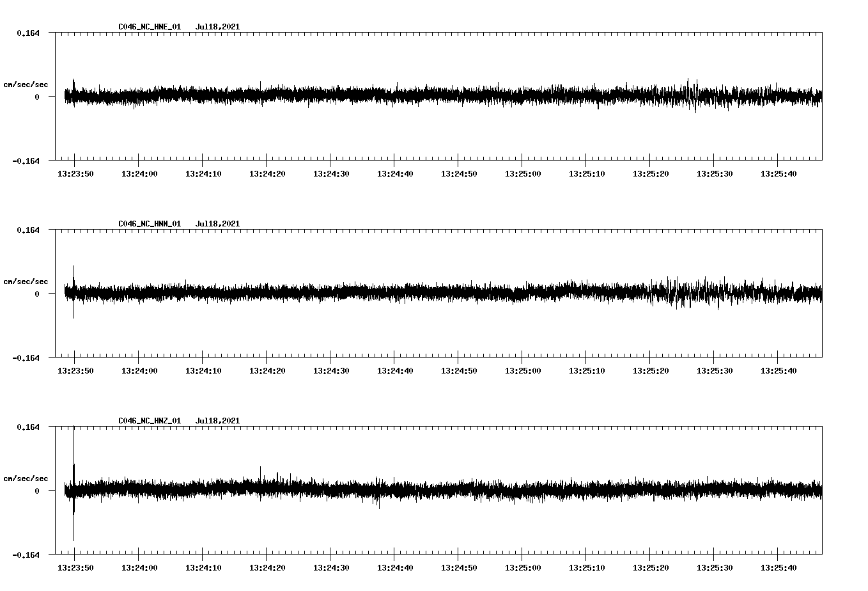Viewport: 868px width, 591px height.
Task: Click the 13:25:40 tick label on HNZ plot
Action: pyautogui.click(x=779, y=568)
